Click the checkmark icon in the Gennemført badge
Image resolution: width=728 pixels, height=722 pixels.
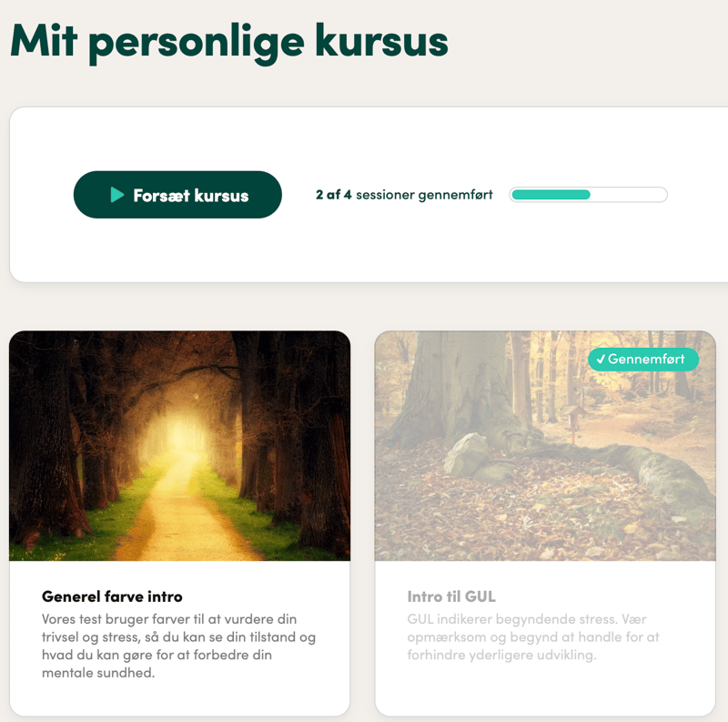click(x=601, y=359)
